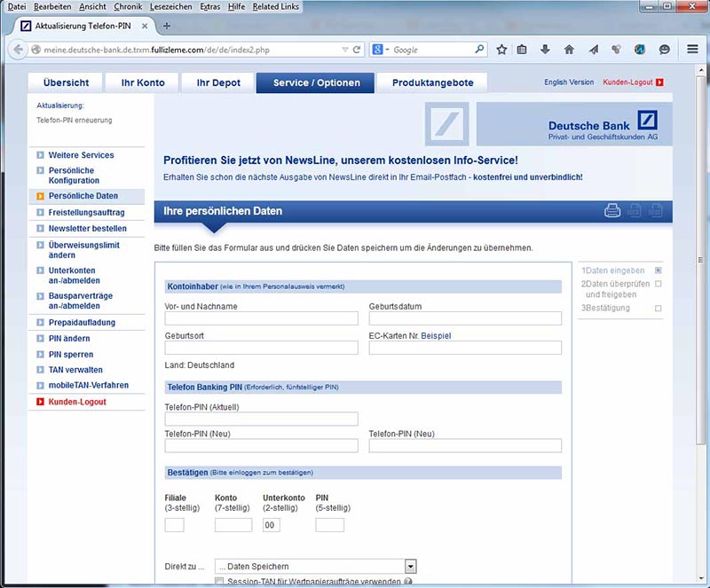
Task: Close the Aktualisierung Telefon-PIN tab
Action: [145, 27]
